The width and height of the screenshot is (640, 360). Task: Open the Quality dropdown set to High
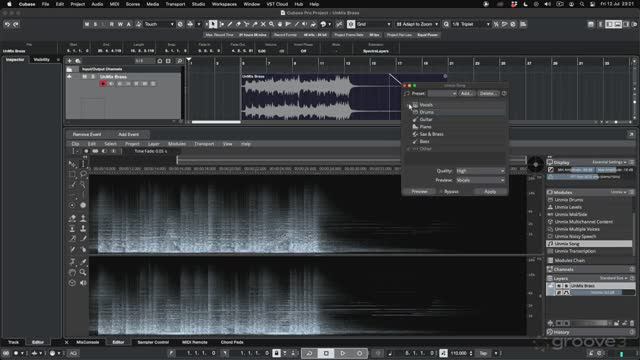click(x=480, y=171)
